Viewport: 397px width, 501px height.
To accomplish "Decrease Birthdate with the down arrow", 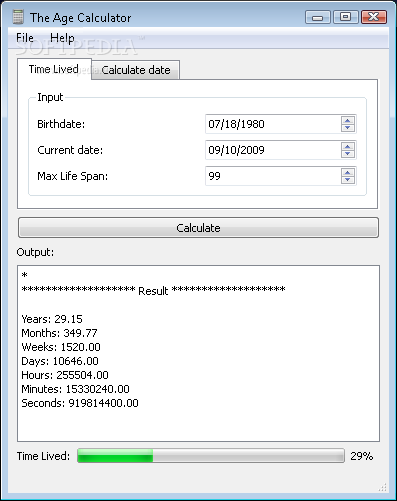I will (x=348, y=128).
